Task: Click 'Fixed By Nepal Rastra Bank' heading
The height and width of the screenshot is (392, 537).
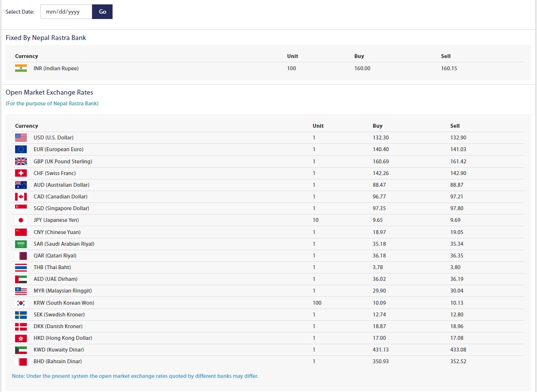Action: click(x=46, y=38)
